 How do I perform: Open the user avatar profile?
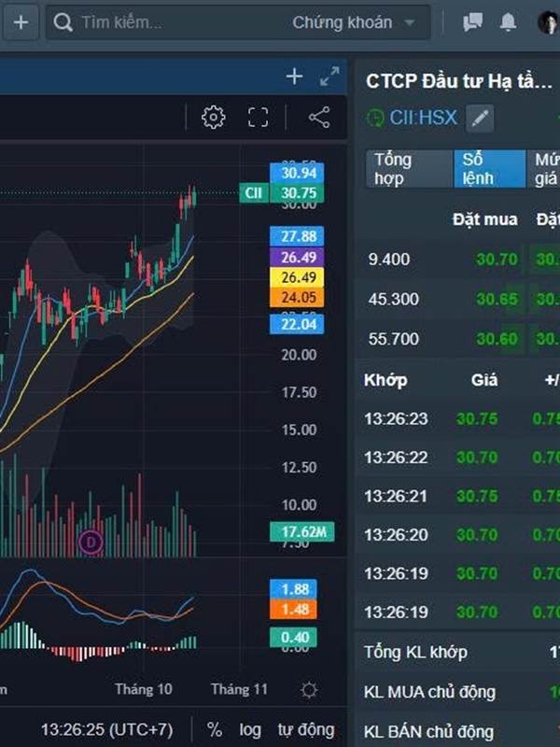548,21
